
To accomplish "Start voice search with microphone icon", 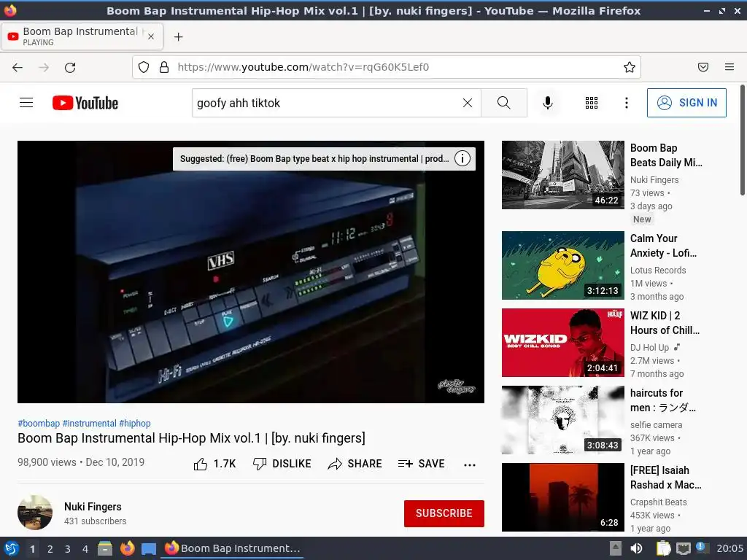I will 547,103.
